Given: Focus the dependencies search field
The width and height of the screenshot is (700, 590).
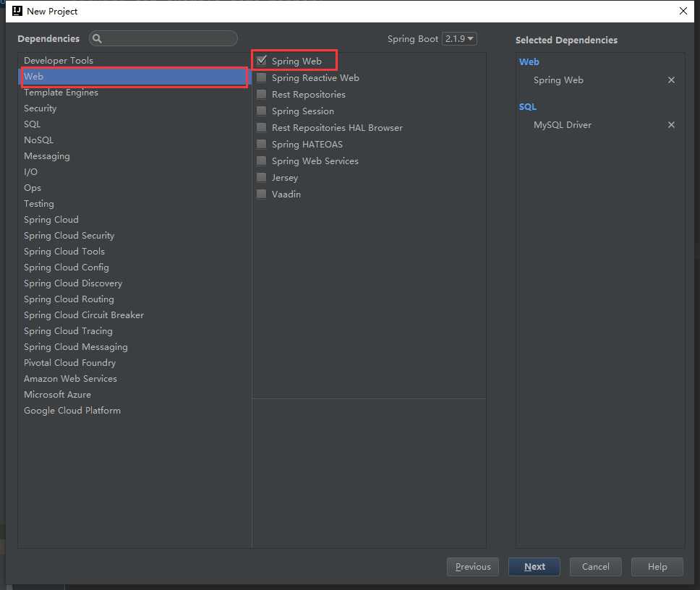Looking at the screenshot, I should [163, 39].
